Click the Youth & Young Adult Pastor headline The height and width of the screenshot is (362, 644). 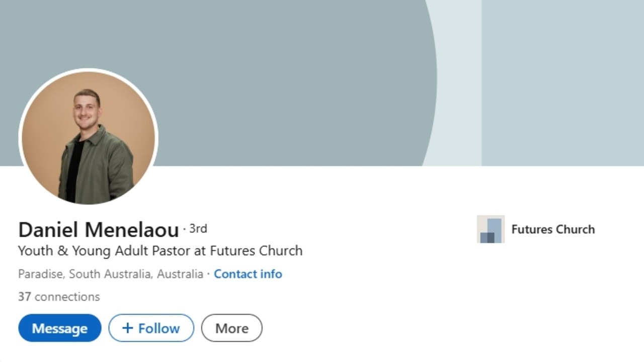(160, 250)
